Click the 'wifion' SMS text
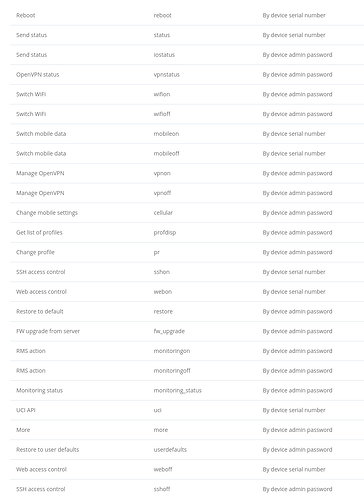 click(162, 94)
